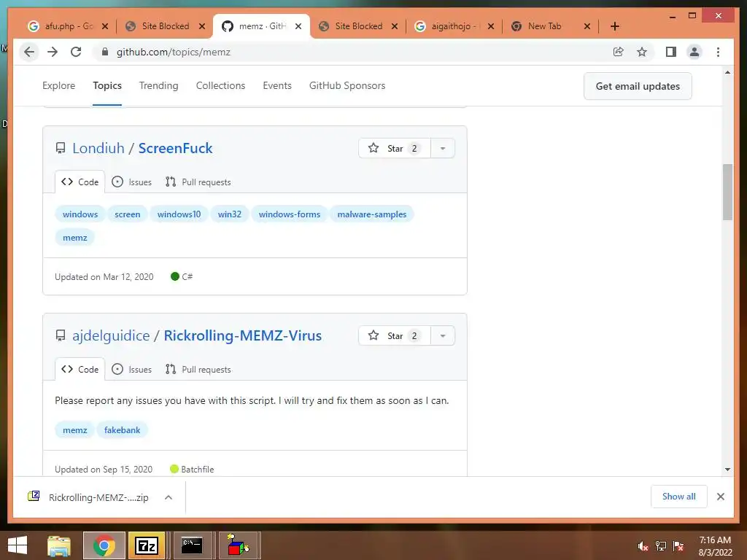Show all downloads

click(679, 497)
